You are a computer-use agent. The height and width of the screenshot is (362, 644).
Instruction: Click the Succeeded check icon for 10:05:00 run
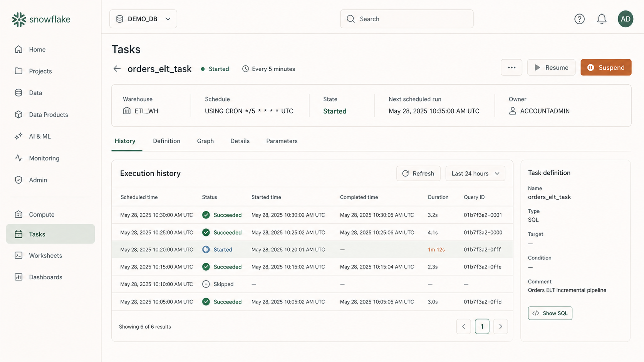206,302
